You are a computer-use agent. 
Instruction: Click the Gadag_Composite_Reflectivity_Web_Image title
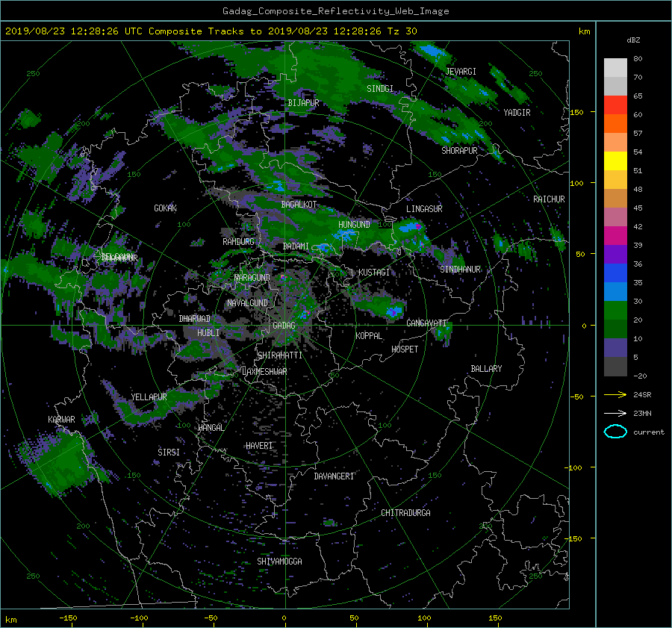pyautogui.click(x=335, y=11)
